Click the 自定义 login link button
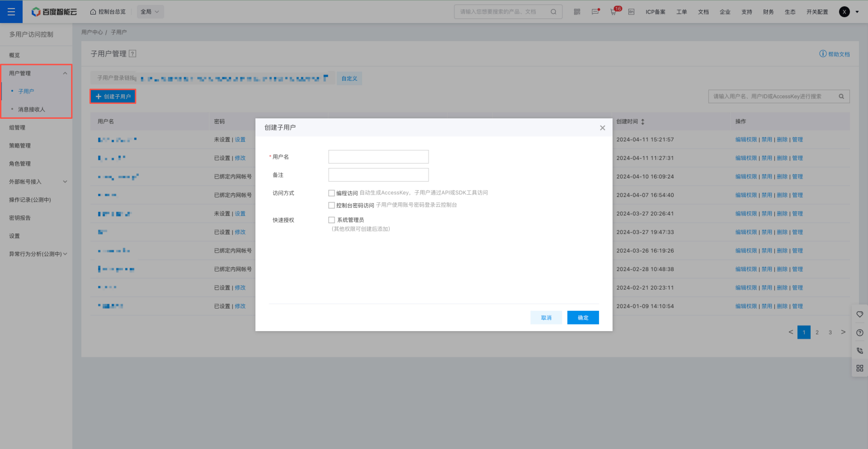Screen dimensions: 868x449 [349, 78]
